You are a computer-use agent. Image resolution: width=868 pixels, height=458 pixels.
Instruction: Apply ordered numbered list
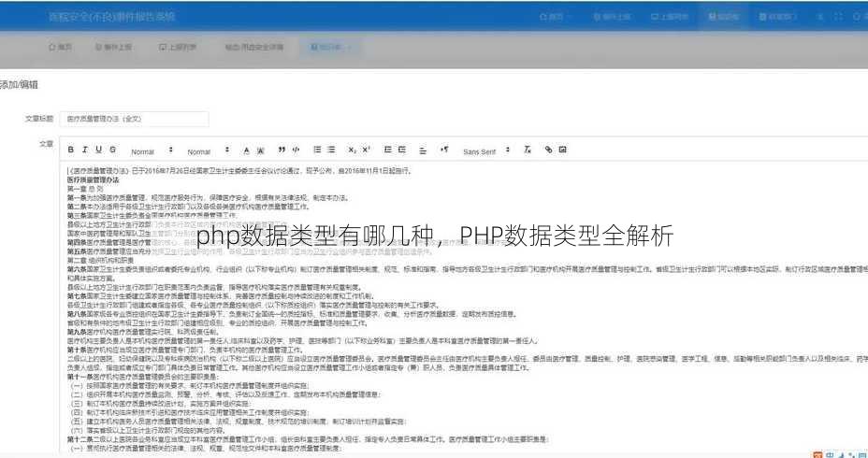point(317,150)
